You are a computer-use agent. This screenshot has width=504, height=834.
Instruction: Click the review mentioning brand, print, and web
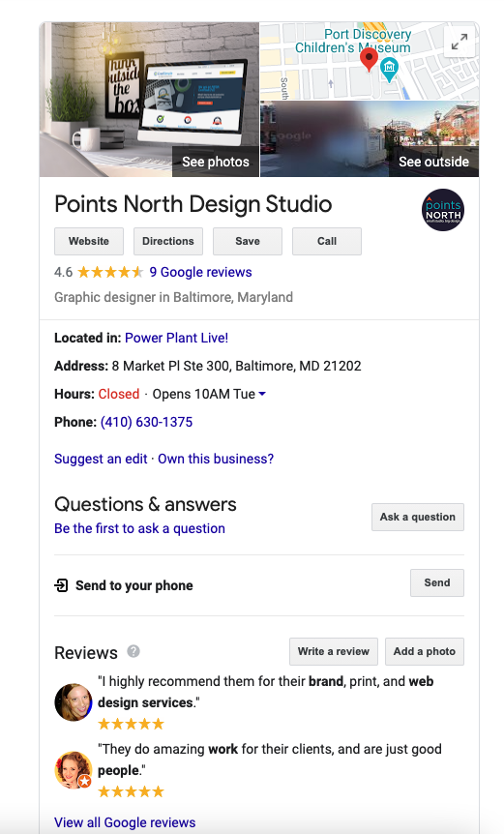(265, 692)
